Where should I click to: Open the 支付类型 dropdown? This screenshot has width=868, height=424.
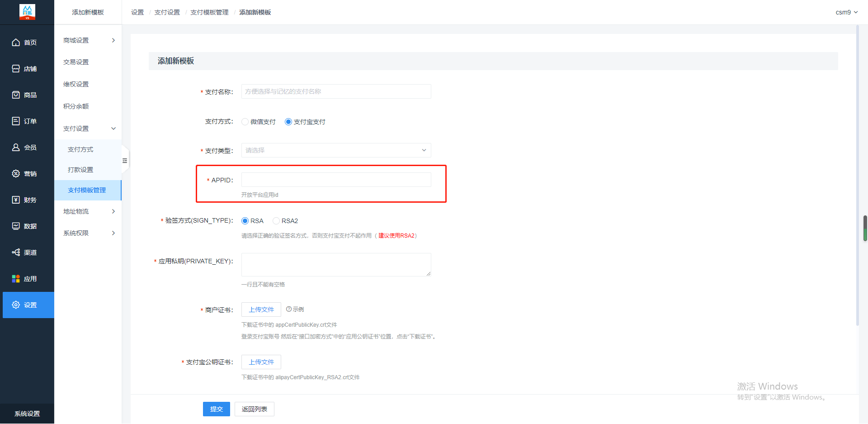(x=336, y=150)
